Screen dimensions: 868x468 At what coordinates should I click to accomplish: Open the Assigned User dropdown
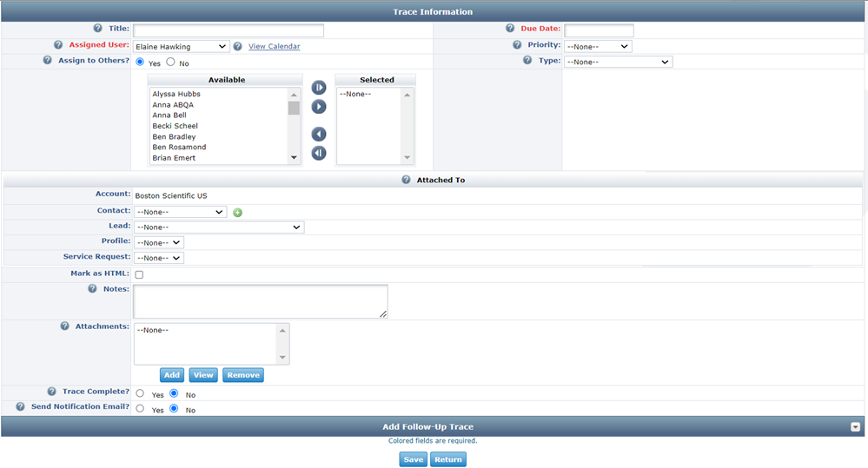181,47
